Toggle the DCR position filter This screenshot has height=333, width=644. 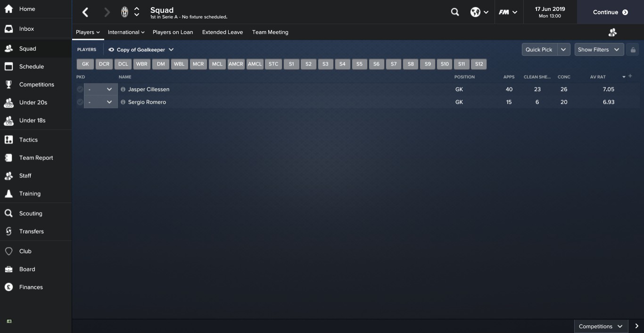point(104,64)
